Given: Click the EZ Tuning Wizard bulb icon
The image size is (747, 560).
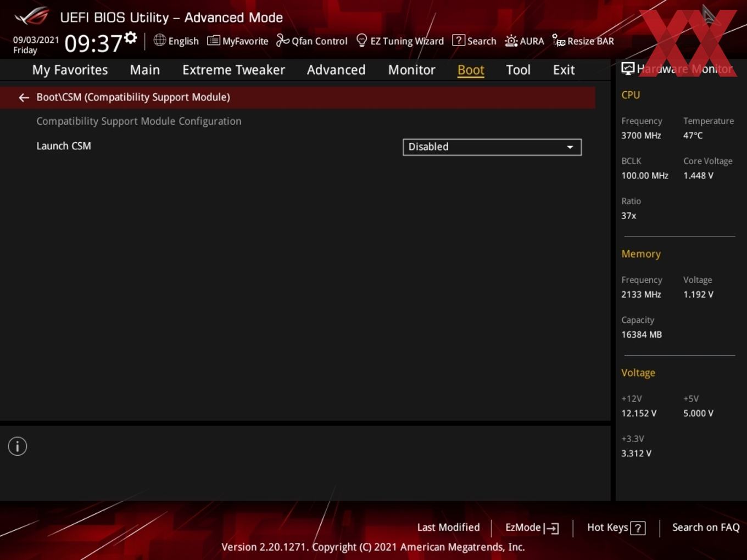Looking at the screenshot, I should (x=361, y=40).
